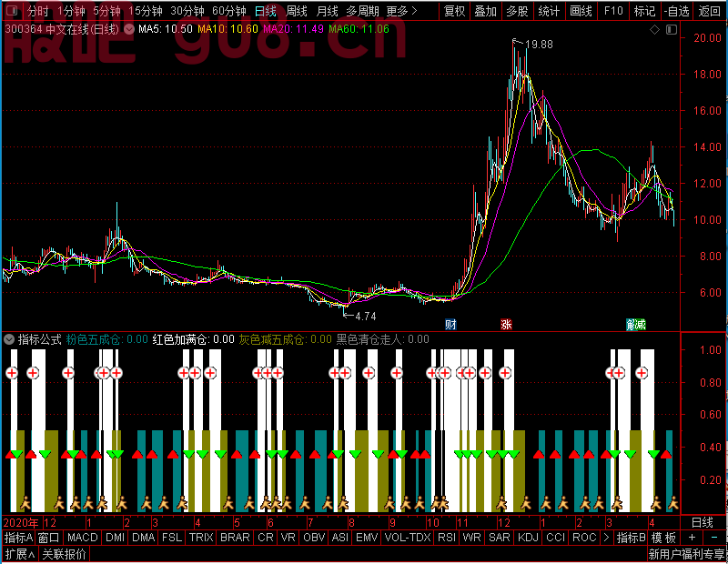
Task: Select the 窗口 window tab
Action: coord(49,538)
